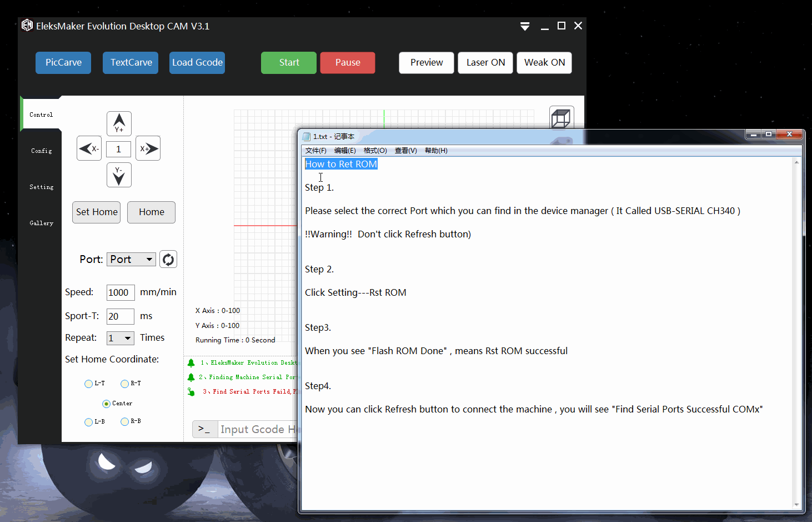Viewport: 812px width, 522px height.
Task: Click the Input Gcode field
Action: 258,429
